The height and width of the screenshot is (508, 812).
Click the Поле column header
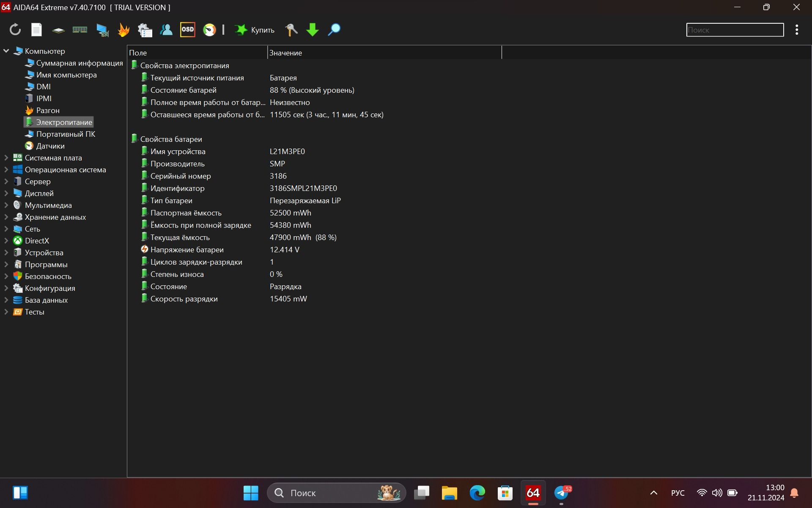(198, 52)
